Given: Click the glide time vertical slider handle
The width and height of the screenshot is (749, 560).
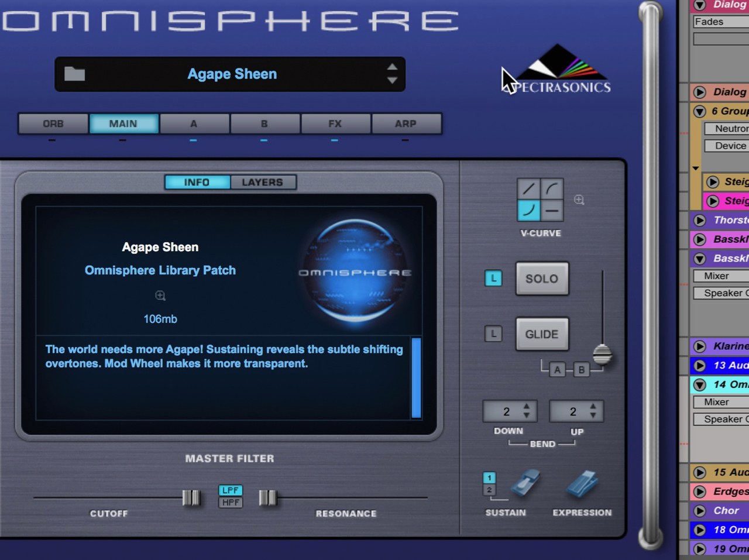Looking at the screenshot, I should tap(602, 355).
